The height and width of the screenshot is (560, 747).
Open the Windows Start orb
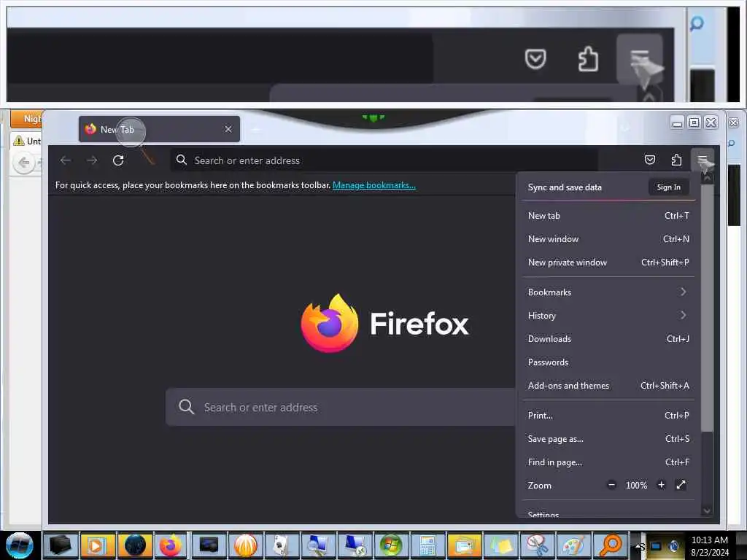click(19, 545)
